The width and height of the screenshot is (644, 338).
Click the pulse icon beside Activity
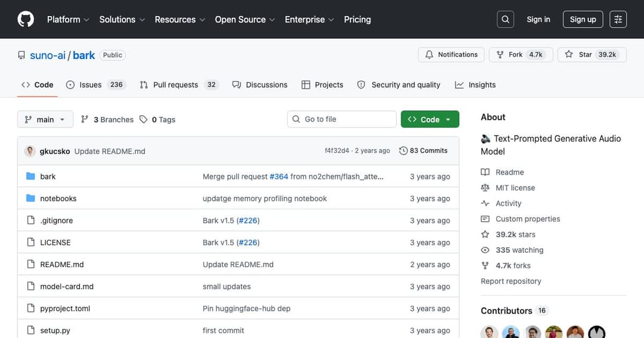pos(485,203)
